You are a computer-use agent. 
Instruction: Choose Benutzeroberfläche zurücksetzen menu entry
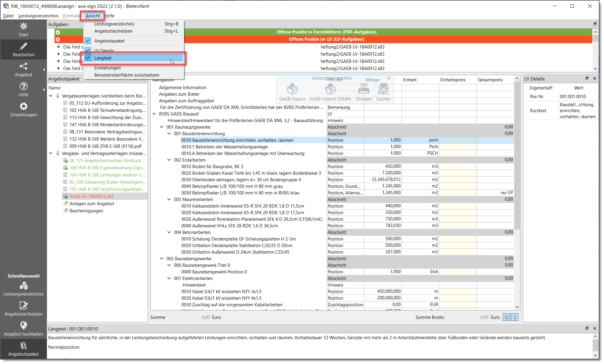(134, 75)
